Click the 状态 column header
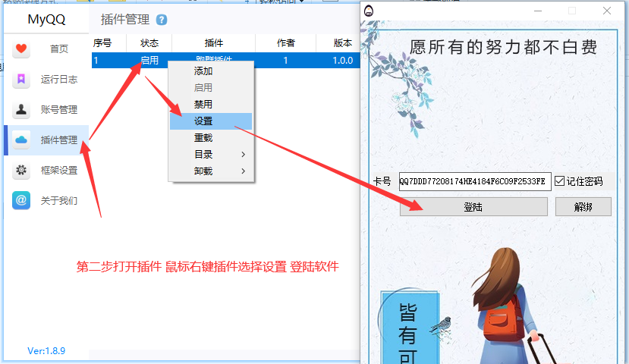 [x=149, y=43]
